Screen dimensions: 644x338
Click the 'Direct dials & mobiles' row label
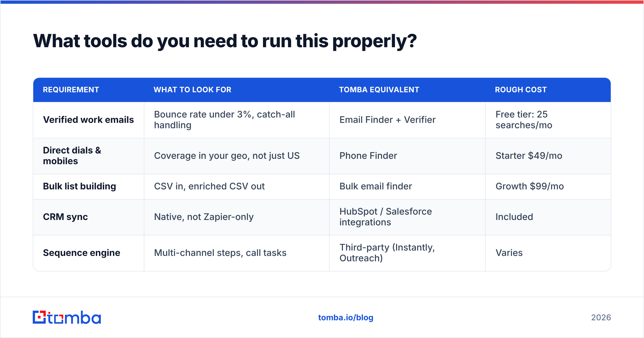pyautogui.click(x=72, y=156)
